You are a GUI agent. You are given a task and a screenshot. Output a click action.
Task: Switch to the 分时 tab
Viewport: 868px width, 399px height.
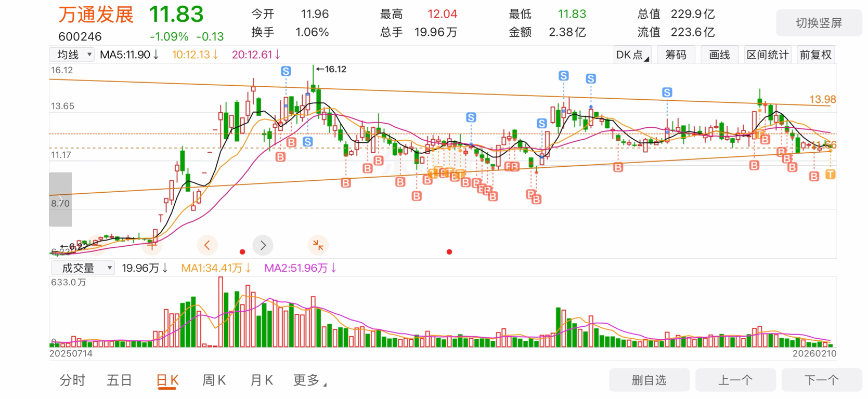[x=72, y=380]
